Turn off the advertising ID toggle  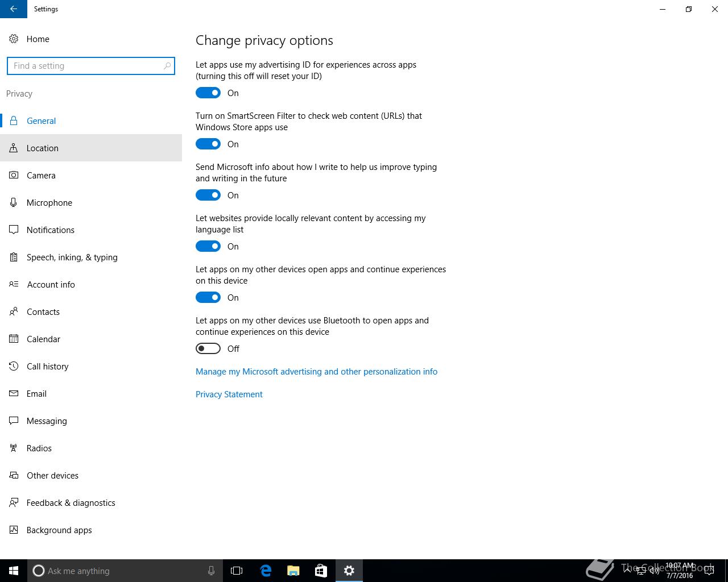(208, 93)
